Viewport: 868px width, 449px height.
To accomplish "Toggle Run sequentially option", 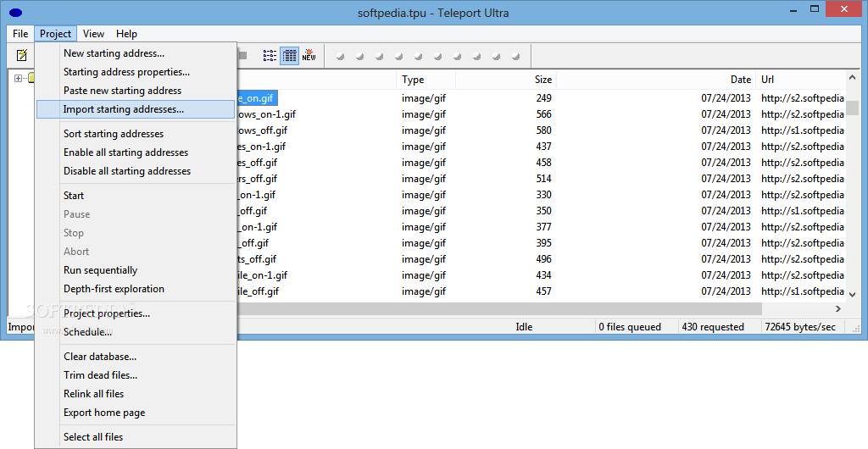I will tap(136, 270).
